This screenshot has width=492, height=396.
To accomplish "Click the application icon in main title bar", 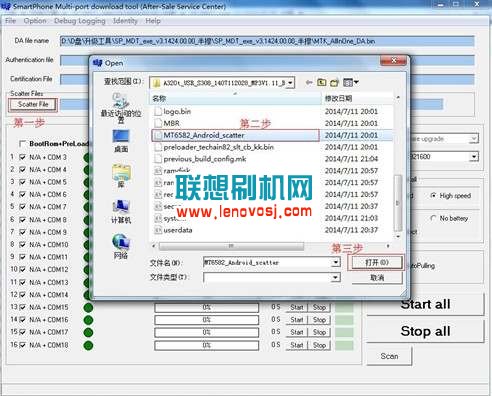I will pos(6,6).
